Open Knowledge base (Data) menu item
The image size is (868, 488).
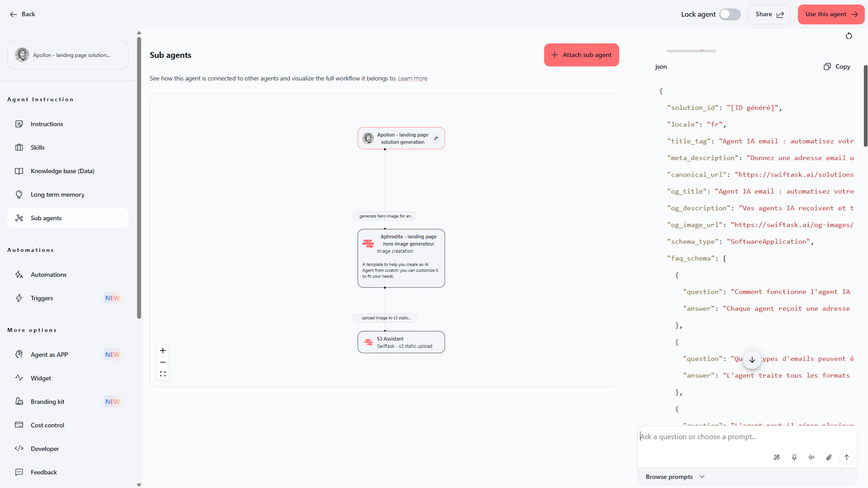click(x=62, y=171)
